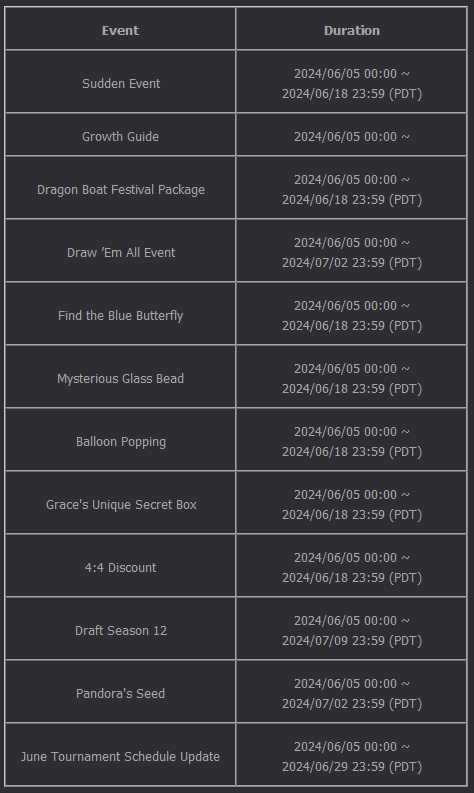Click the Growth Guide duration cell
The height and width of the screenshot is (793, 474).
(352, 135)
